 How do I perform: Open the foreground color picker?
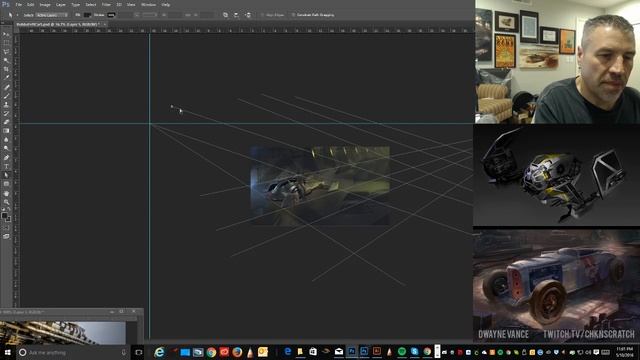pyautogui.click(x=4, y=215)
